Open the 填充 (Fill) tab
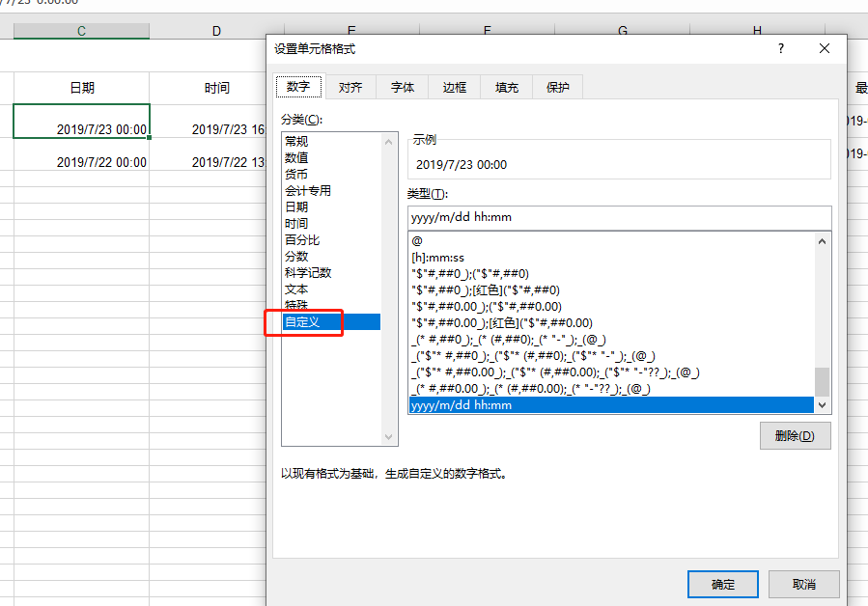Screen dimensions: 868x606 pyautogui.click(x=506, y=86)
